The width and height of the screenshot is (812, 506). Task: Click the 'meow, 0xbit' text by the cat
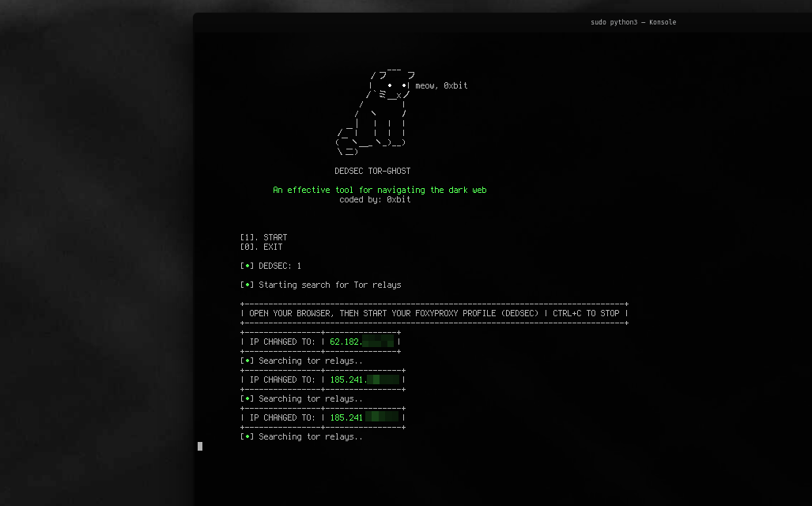[441, 85]
